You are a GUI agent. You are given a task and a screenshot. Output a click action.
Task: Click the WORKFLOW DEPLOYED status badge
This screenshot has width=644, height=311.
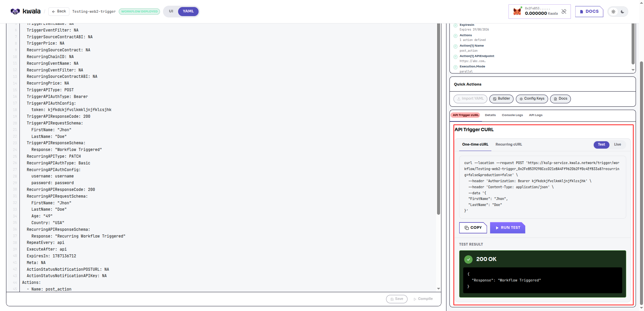(x=139, y=11)
